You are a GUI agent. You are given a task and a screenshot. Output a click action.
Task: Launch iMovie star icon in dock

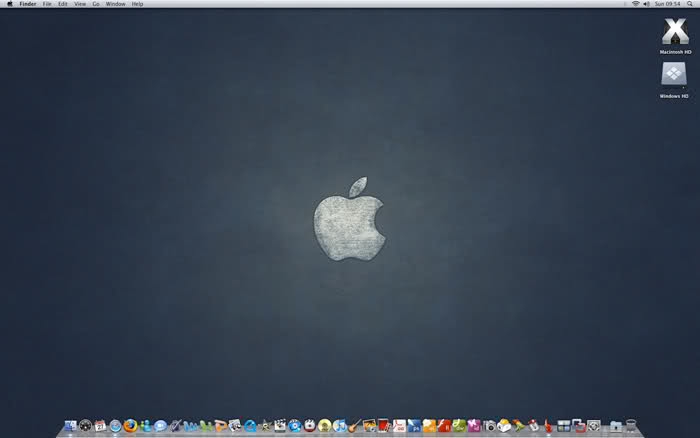tap(265, 426)
